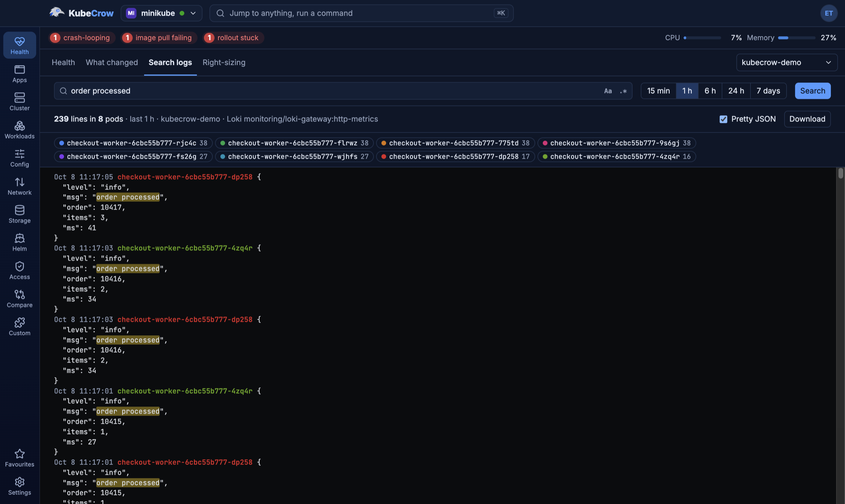Open the Apps sidebar section

click(x=19, y=73)
